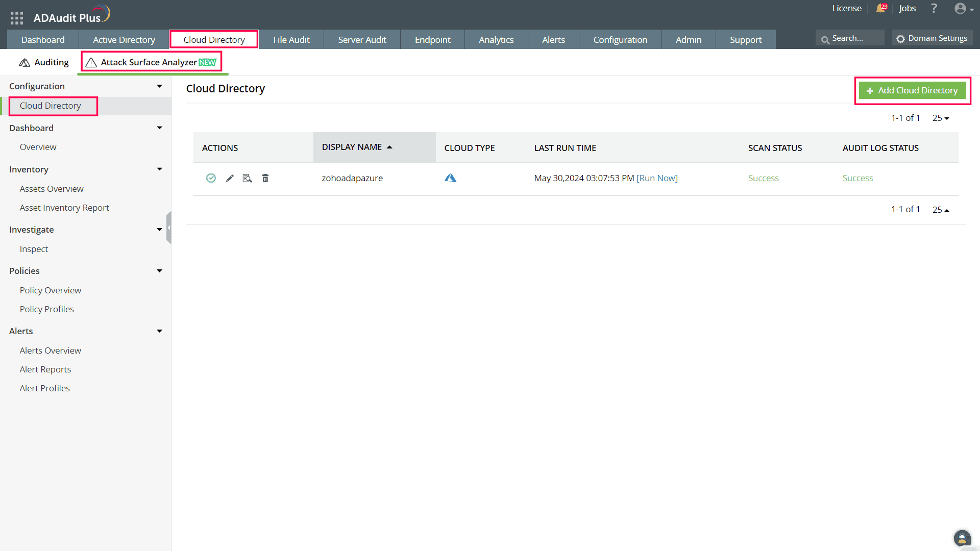Open the apps grid icon next to ADAudit Plus
Screen dimensions: 980x551
click(x=16, y=17)
